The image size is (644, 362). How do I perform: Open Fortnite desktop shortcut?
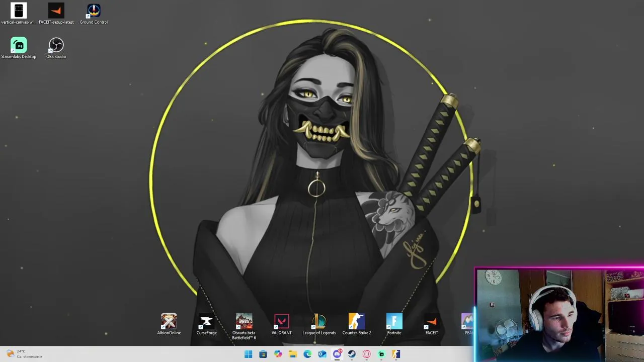[x=394, y=324]
